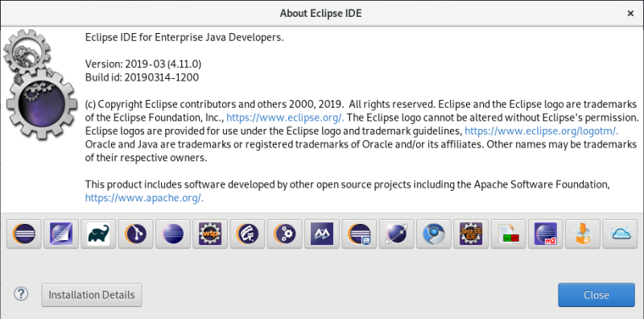This screenshot has width=644, height=319.
Task: Click the Eclipse icon with gears
Action: coord(285,234)
